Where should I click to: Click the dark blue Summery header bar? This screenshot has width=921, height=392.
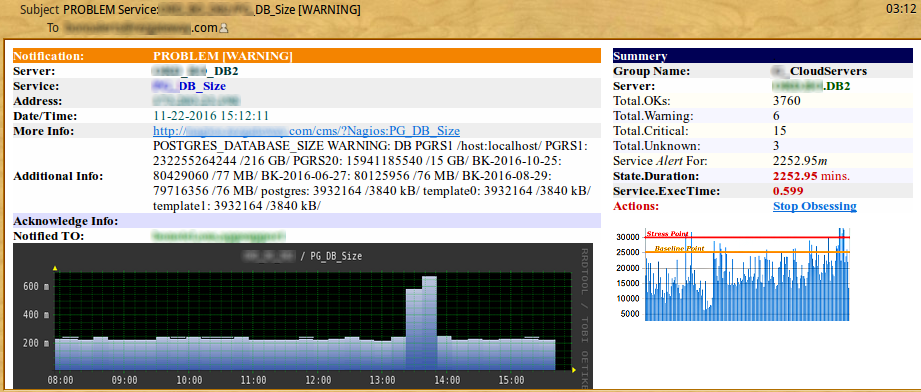tap(763, 56)
